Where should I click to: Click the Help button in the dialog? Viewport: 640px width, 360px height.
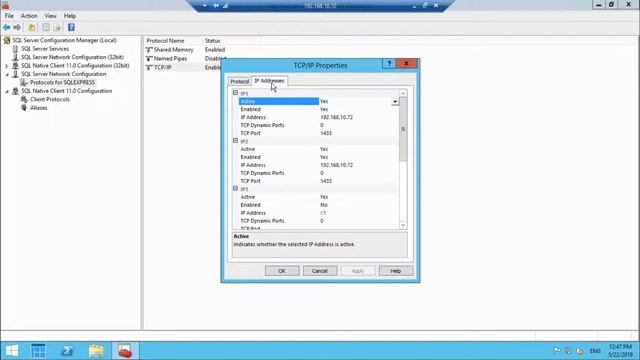[x=396, y=271]
